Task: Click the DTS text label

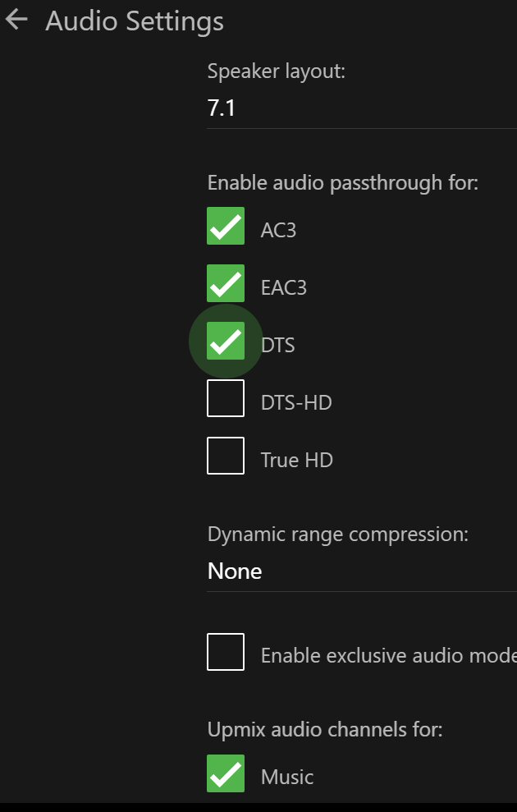Action: 277,345
